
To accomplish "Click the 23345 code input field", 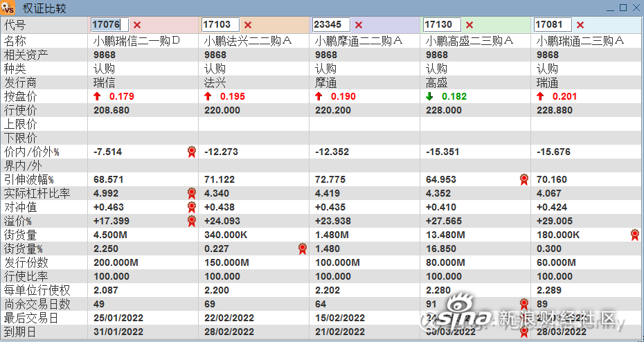I will [x=332, y=25].
